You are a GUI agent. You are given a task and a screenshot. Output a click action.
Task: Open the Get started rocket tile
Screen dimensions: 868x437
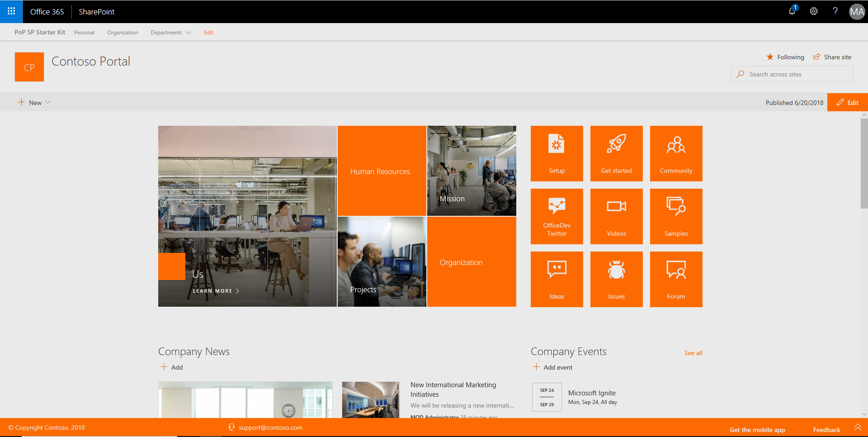coord(616,153)
